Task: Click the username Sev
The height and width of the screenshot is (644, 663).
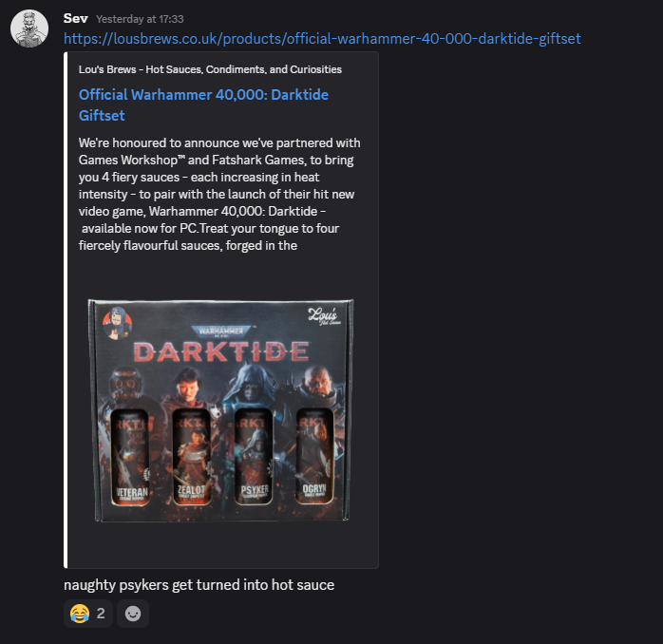Action: click(x=76, y=19)
